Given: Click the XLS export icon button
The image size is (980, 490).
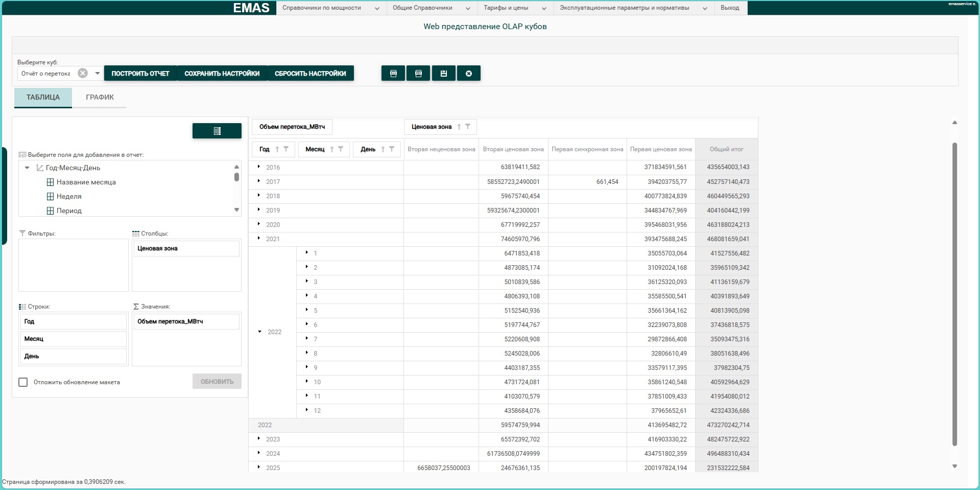Looking at the screenshot, I should (x=393, y=74).
